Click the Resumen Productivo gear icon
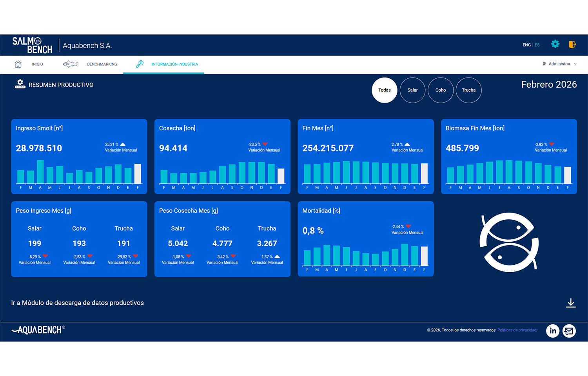This screenshot has height=376, width=588. pos(20,84)
